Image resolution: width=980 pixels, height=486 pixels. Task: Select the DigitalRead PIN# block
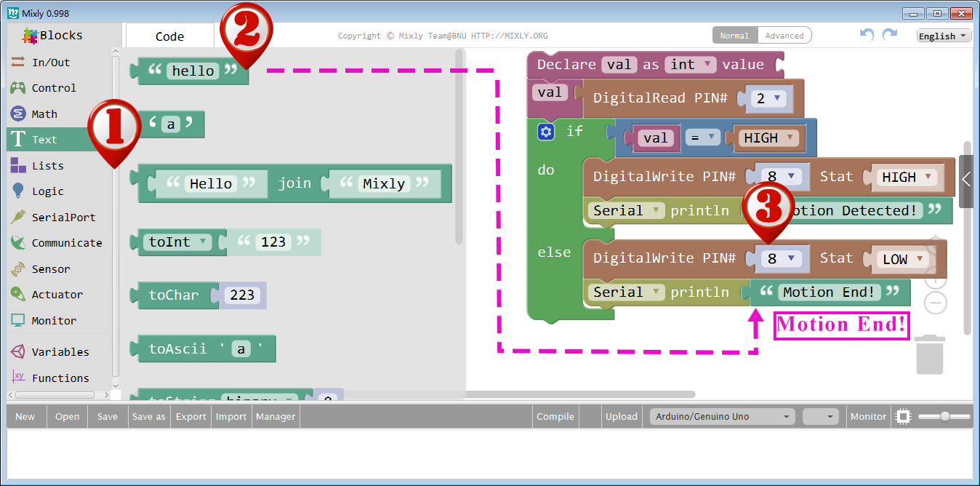(691, 99)
